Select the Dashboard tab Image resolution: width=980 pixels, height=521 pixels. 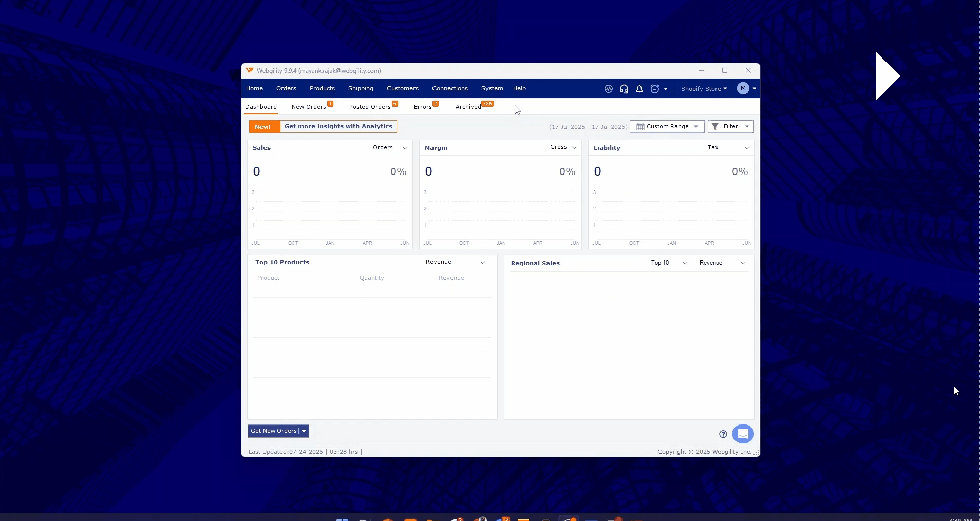[x=261, y=107]
